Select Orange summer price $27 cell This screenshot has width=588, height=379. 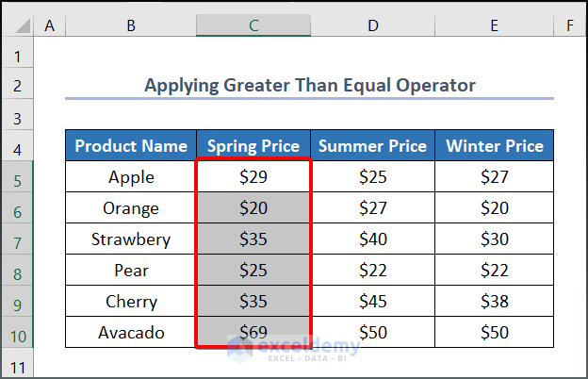(x=372, y=208)
